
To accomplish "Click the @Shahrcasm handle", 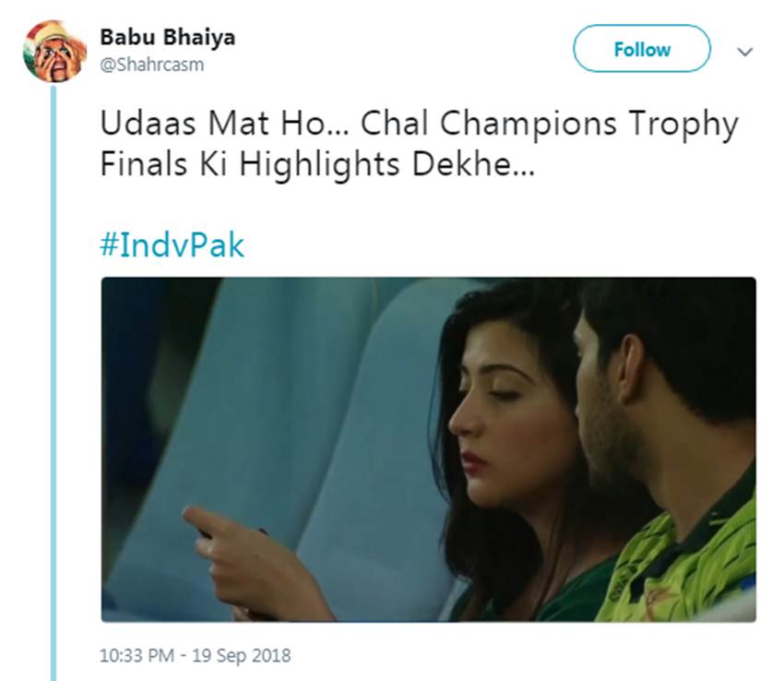I will (151, 66).
